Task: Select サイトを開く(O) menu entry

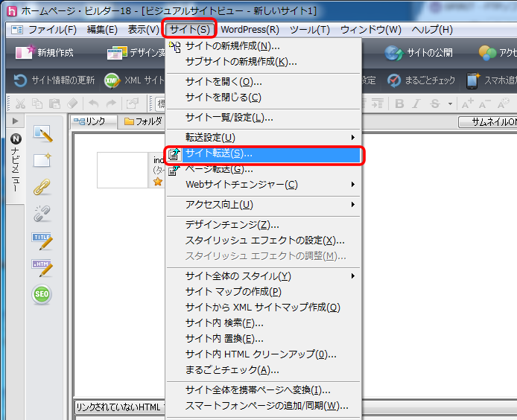Action: pyautogui.click(x=263, y=81)
